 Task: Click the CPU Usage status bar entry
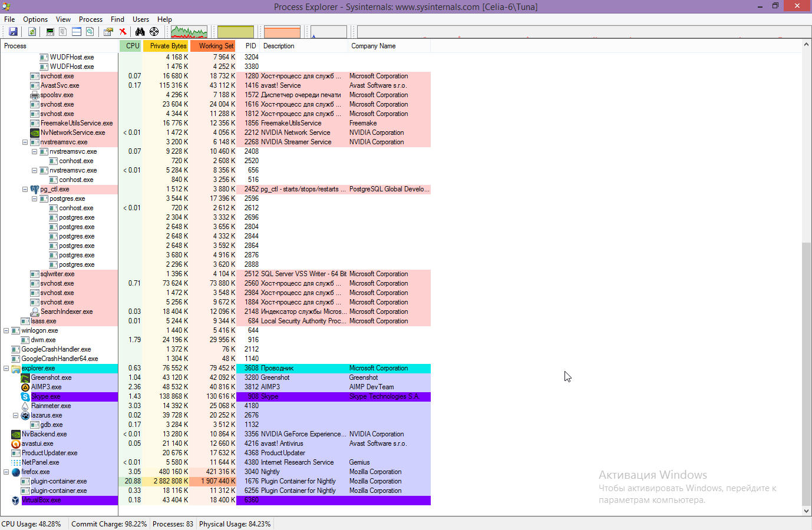pos(31,524)
